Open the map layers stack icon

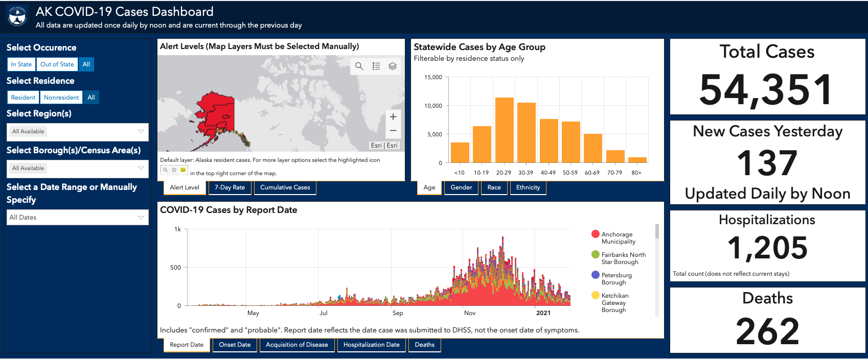tap(393, 66)
